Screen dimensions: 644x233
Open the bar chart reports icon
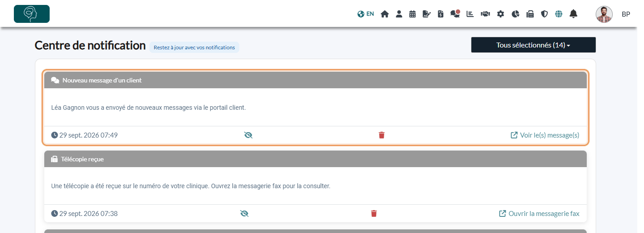[470, 14]
